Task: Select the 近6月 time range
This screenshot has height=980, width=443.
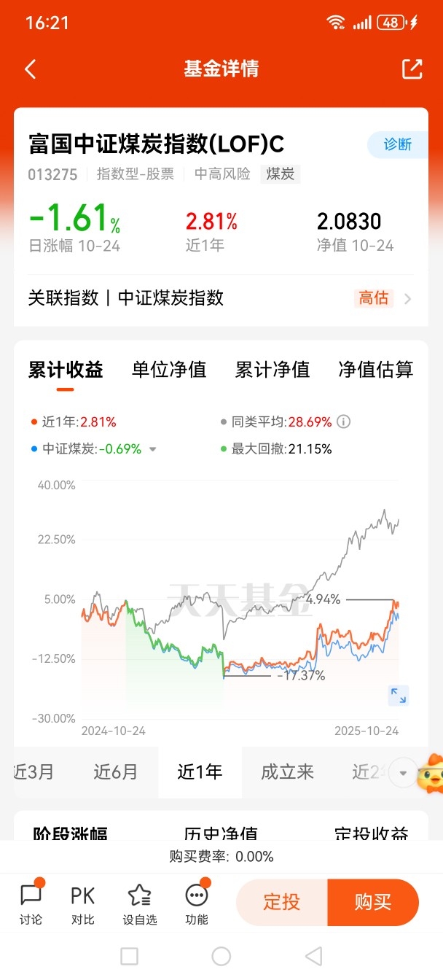Action: [x=116, y=772]
